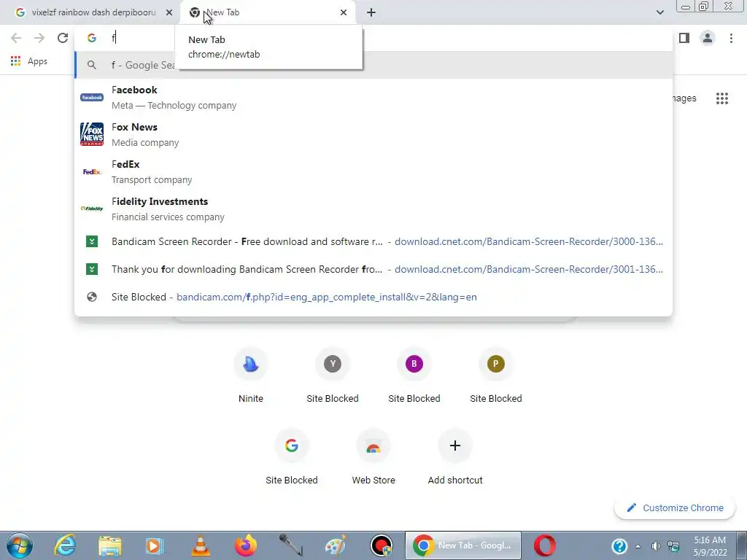Image resolution: width=747 pixels, height=560 pixels.
Task: Launch Internet Explorer from taskbar
Action: pos(65,545)
